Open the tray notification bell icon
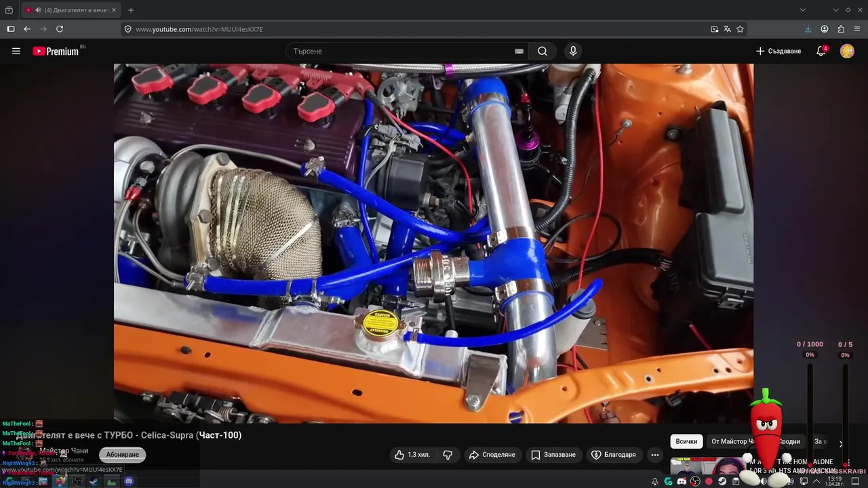Viewport: 868px width, 488px height. pyautogui.click(x=655, y=481)
